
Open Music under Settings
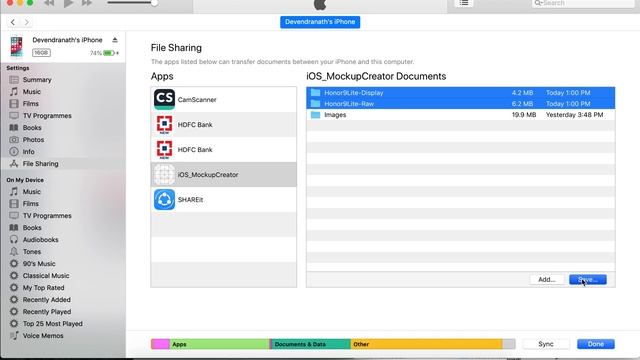click(x=31, y=92)
